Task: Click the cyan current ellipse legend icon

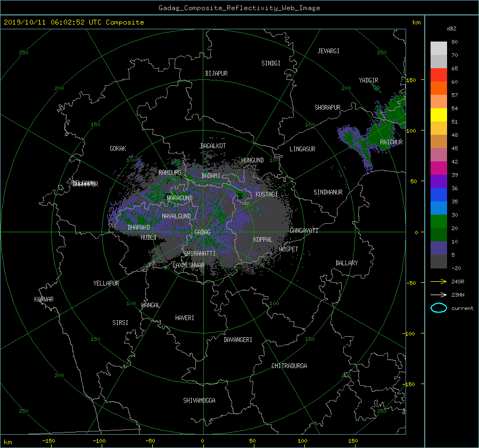Action: tap(439, 308)
